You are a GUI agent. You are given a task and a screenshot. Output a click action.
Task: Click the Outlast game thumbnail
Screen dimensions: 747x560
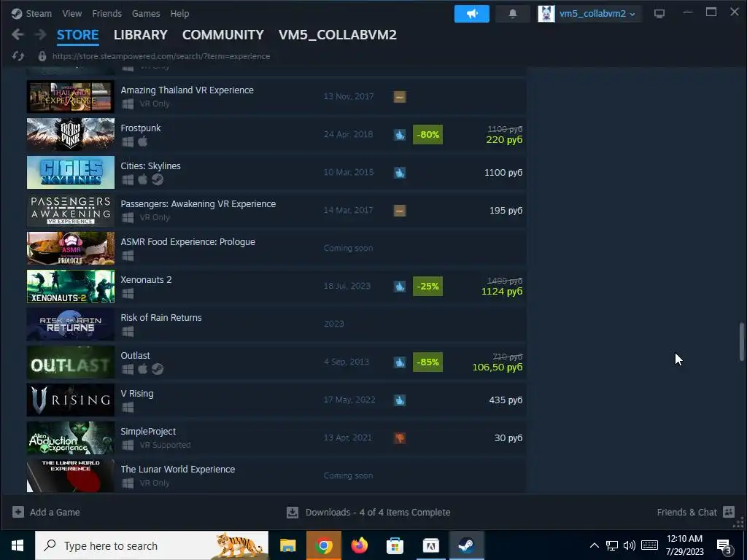pos(71,362)
